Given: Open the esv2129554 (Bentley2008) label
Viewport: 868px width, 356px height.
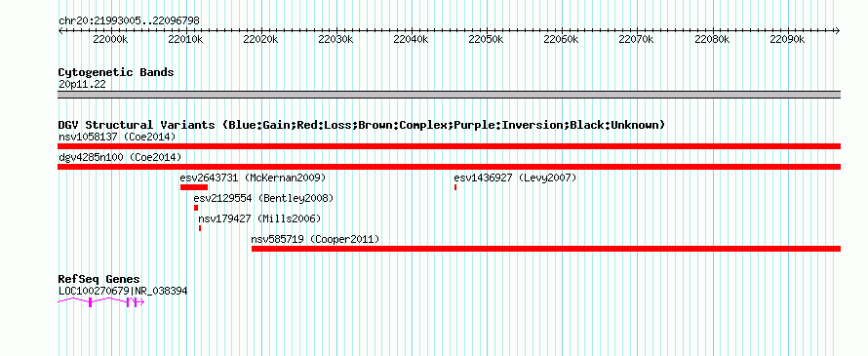Looking at the screenshot, I should point(263,198).
